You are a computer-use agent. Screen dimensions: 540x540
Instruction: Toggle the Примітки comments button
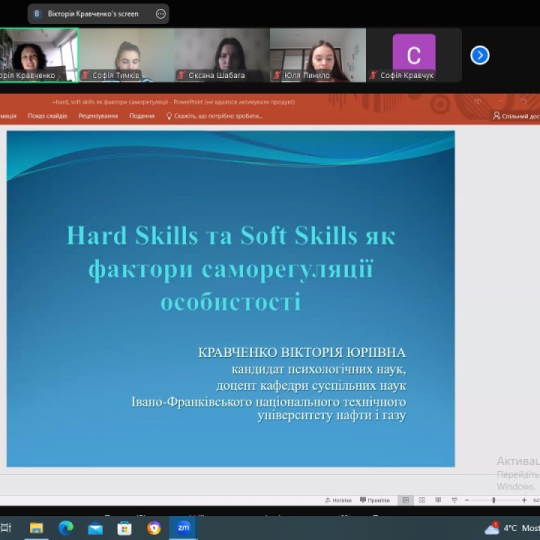(375, 500)
